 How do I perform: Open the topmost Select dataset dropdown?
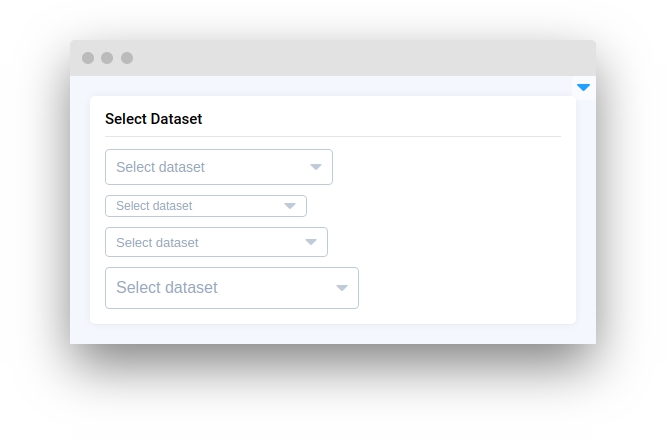point(218,167)
